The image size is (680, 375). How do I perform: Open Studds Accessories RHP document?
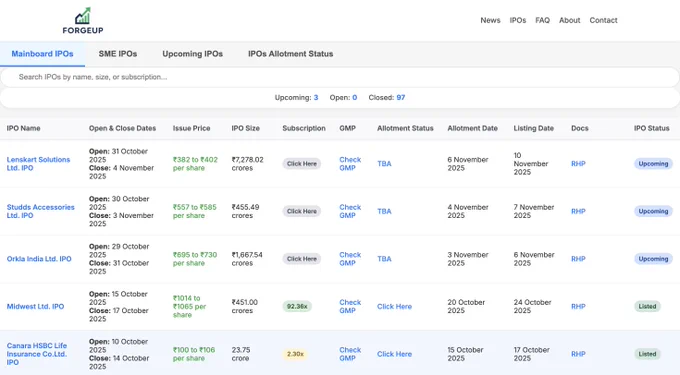tap(578, 212)
